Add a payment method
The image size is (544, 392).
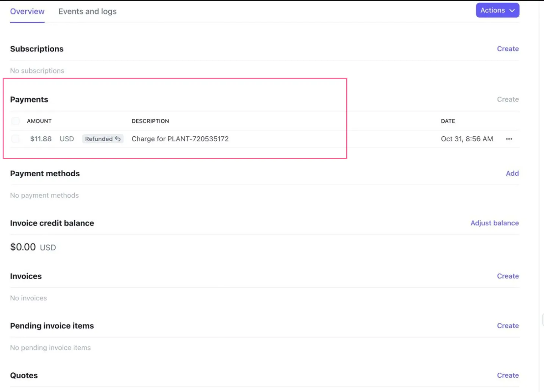(x=512, y=173)
